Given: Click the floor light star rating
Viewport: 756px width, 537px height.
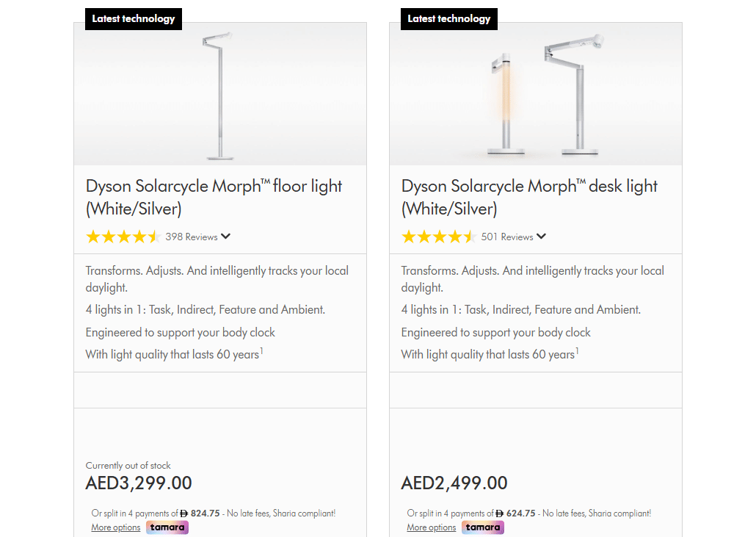Looking at the screenshot, I should (x=123, y=237).
